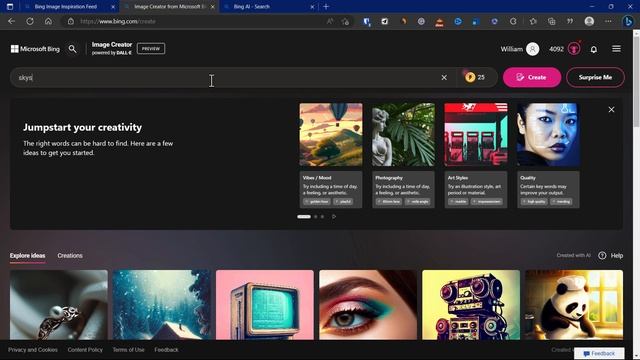Viewport: 640px width, 360px height.
Task: Open the Edge profile avatar
Action: [x=589, y=21]
